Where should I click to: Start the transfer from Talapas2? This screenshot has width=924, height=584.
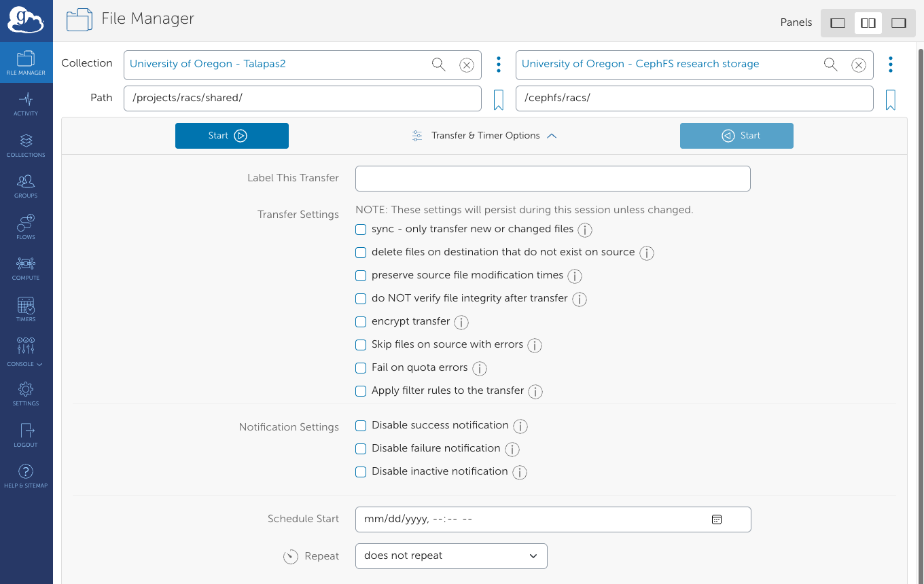click(x=232, y=135)
